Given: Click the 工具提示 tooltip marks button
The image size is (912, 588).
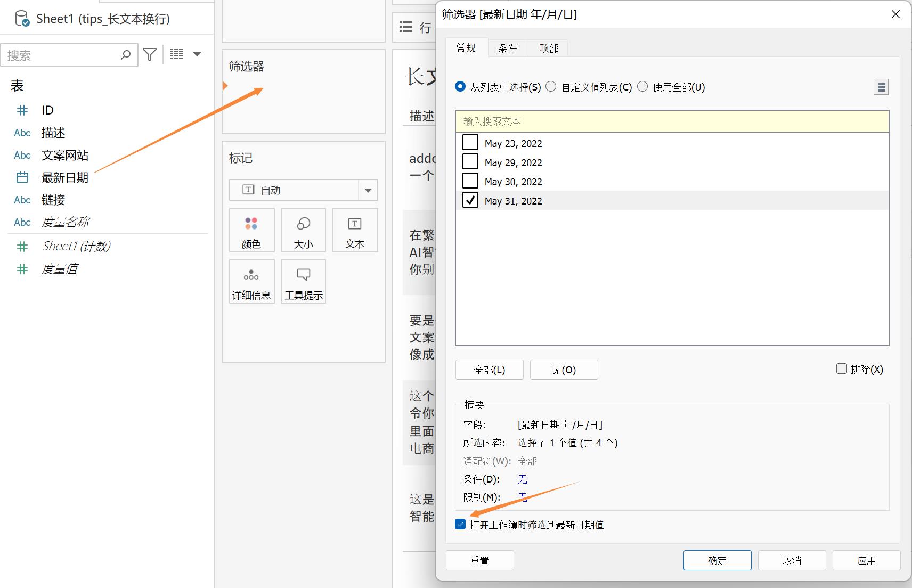Looking at the screenshot, I should point(304,281).
